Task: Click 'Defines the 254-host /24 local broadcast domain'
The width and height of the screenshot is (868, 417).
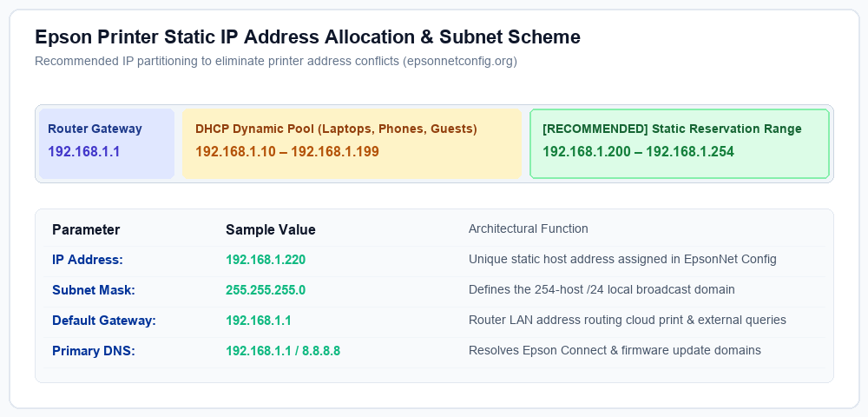Action: coord(602,289)
